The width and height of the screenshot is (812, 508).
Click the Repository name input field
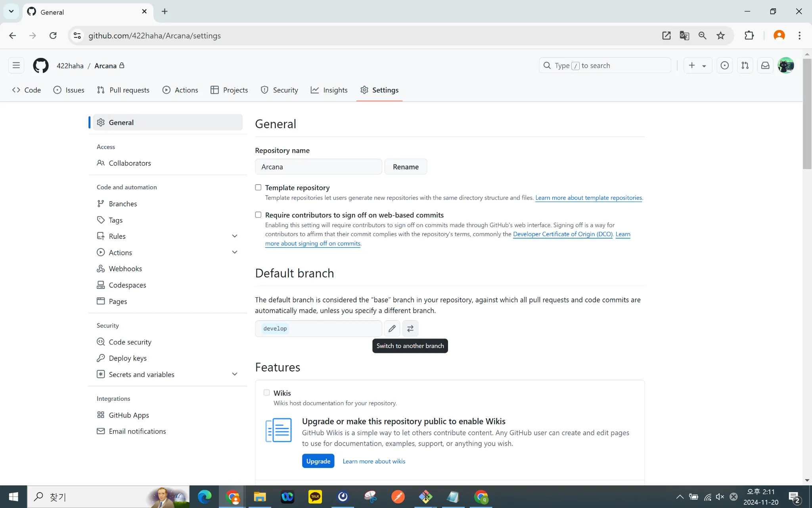tap(318, 167)
